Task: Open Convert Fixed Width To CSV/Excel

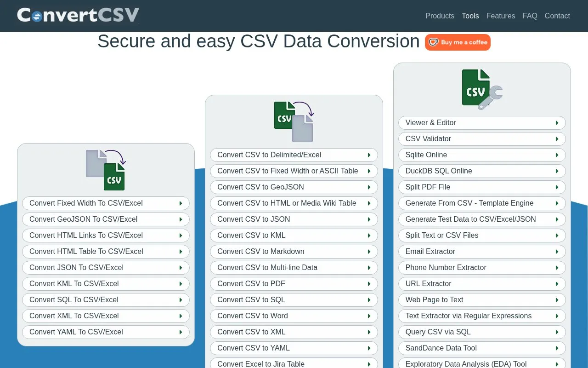Action: coord(106,203)
